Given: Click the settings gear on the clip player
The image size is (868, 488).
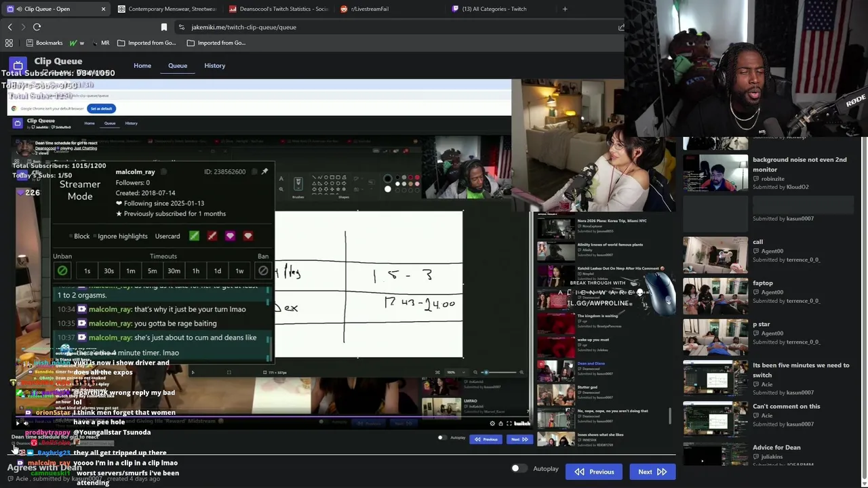Looking at the screenshot, I should 492,423.
